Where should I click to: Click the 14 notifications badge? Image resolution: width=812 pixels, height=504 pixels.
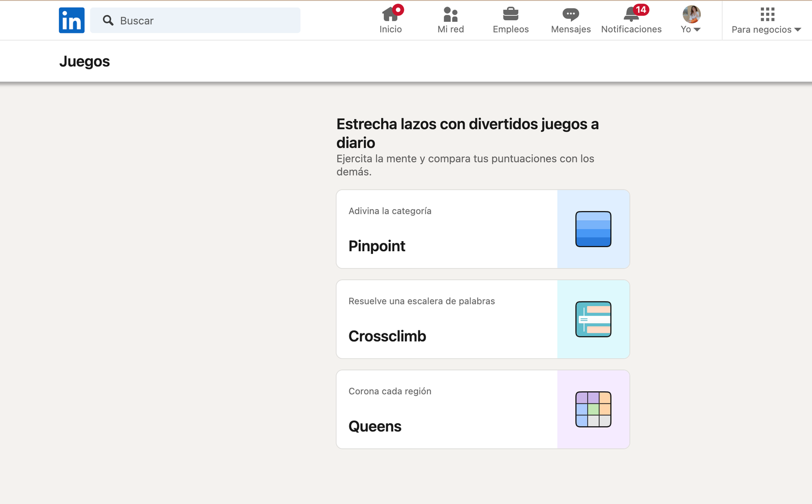(x=641, y=10)
